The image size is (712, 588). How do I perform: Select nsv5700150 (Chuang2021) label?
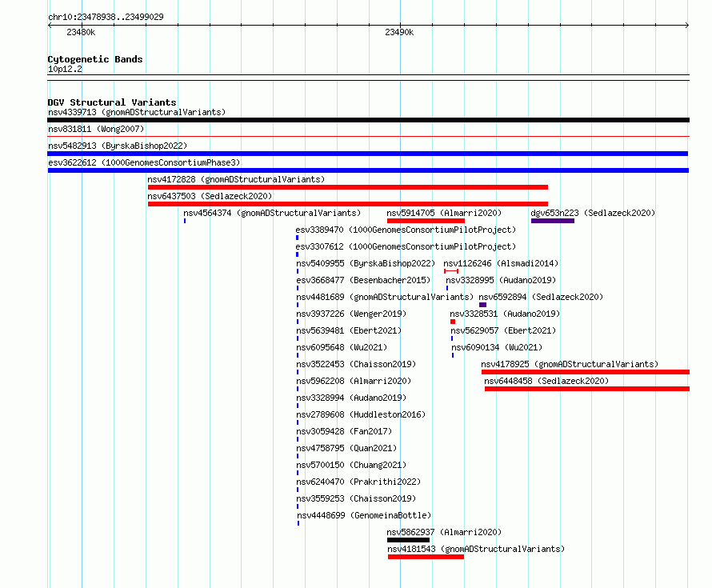click(351, 465)
